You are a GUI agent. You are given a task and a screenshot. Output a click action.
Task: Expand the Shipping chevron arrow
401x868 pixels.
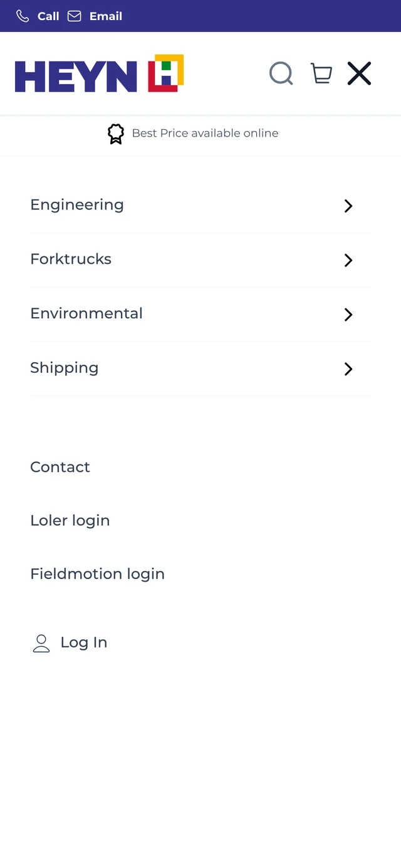click(349, 369)
